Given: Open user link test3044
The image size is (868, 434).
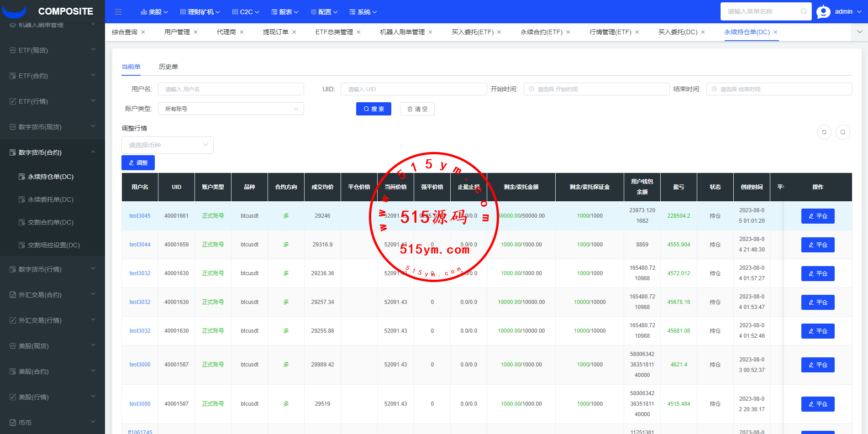Looking at the screenshot, I should click(x=140, y=245).
